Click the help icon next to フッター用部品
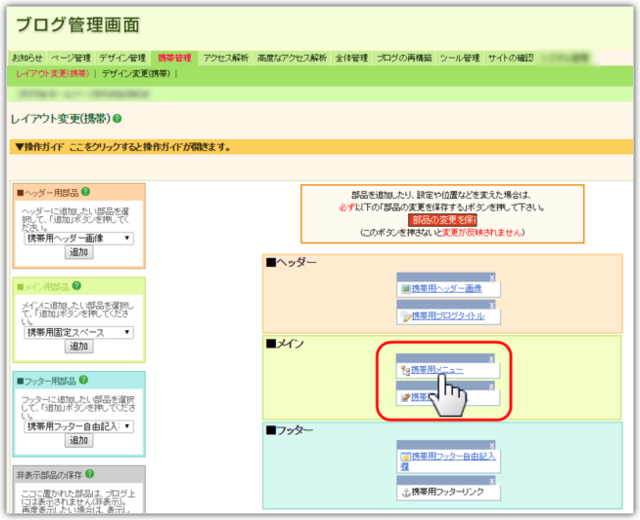 [x=84, y=380]
